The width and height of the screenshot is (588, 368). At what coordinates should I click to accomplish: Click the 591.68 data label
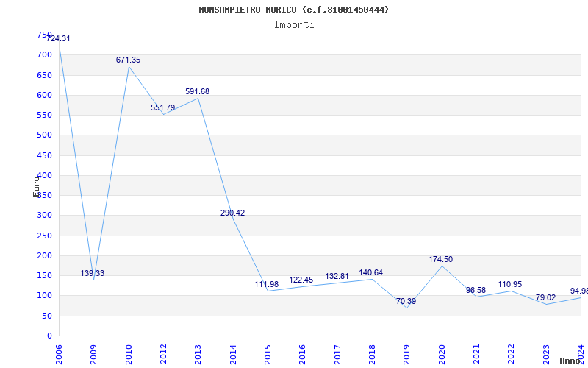197,91
